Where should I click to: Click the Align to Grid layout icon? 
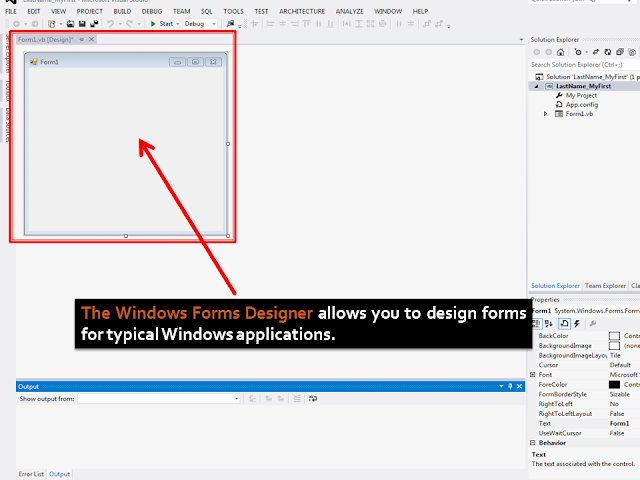pos(254,24)
